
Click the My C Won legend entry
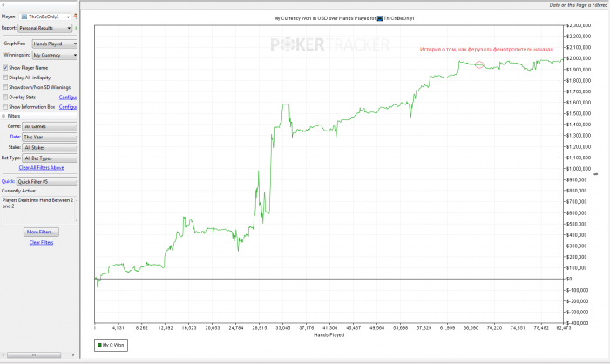click(111, 345)
